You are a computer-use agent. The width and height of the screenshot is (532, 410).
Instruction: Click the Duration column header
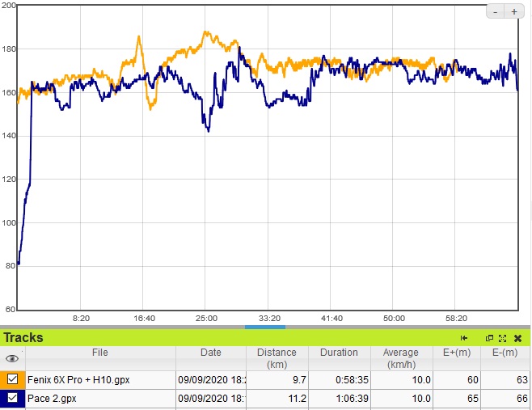339,353
